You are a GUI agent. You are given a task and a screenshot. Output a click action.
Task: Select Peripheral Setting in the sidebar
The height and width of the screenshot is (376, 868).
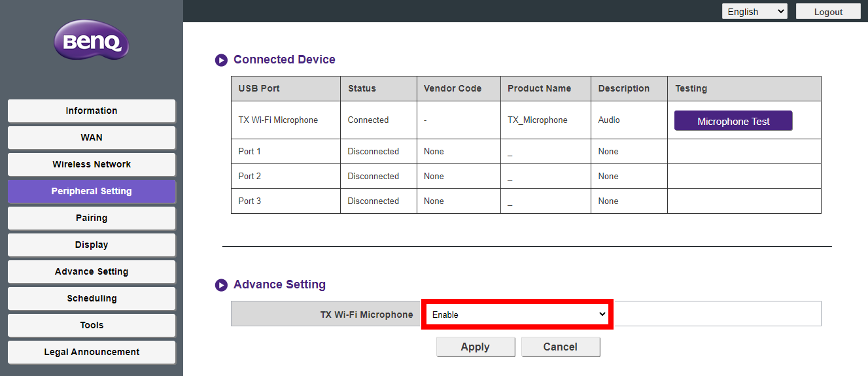92,191
